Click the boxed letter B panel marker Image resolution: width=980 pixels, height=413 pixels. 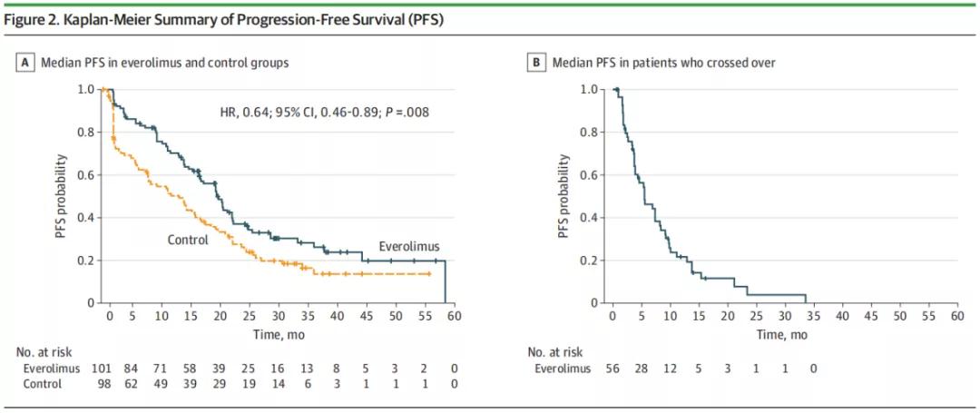tap(534, 63)
